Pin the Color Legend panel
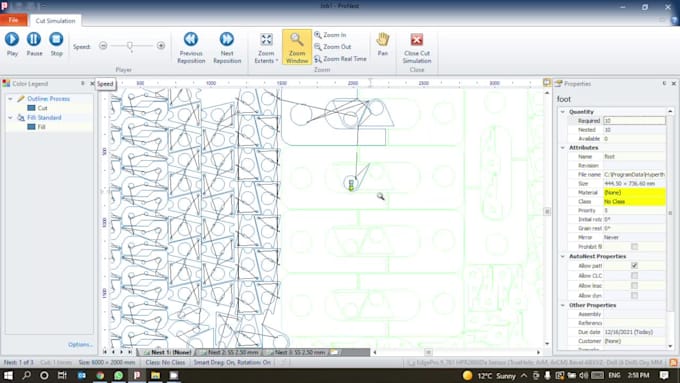This screenshot has height=383, width=680. click(82, 83)
